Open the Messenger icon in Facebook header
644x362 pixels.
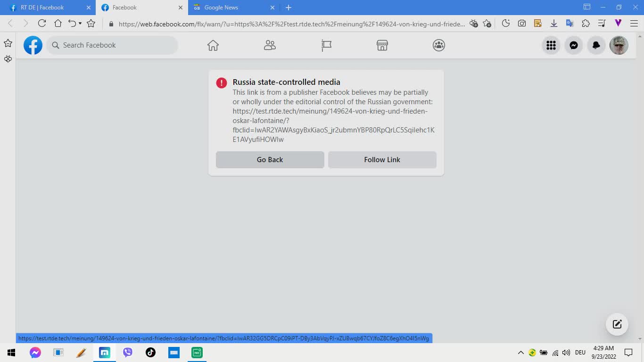point(574,45)
